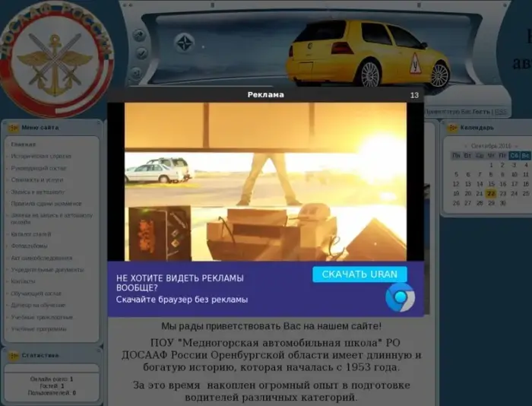
Task: Click 'Мы рады приветствовать Вас' welcome line
Action: (x=271, y=326)
